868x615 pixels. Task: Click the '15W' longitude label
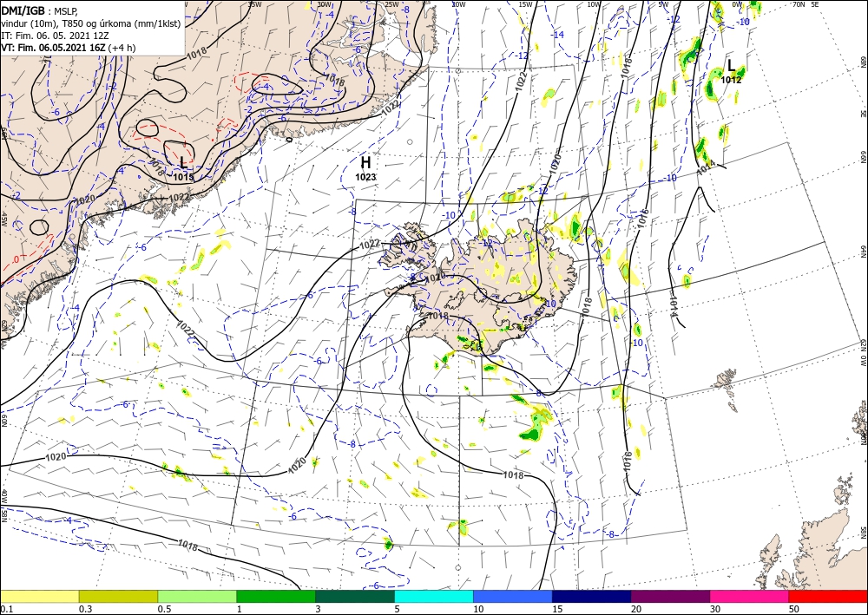[x=525, y=4]
